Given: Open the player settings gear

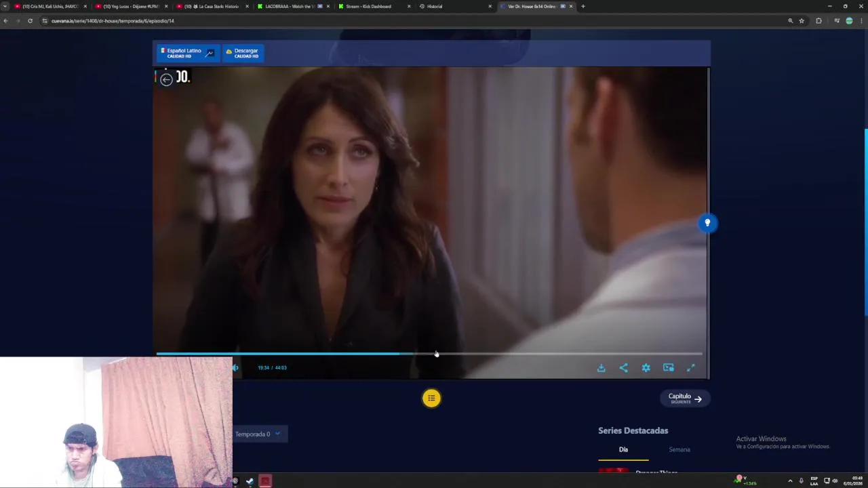Looking at the screenshot, I should (646, 367).
